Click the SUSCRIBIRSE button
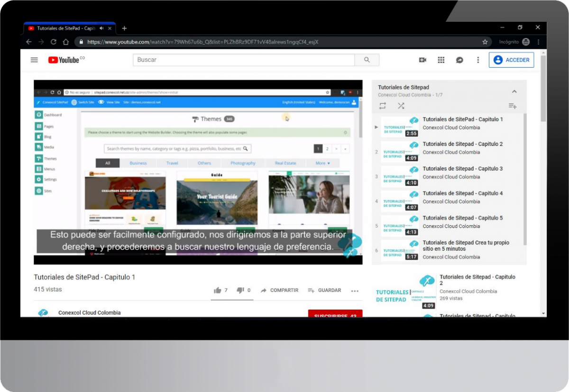 (x=335, y=315)
